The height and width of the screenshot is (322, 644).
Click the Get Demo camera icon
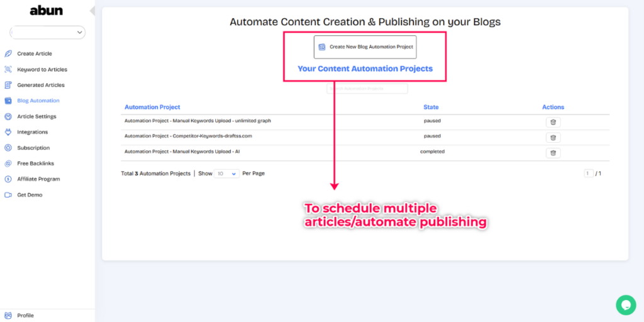coord(8,195)
